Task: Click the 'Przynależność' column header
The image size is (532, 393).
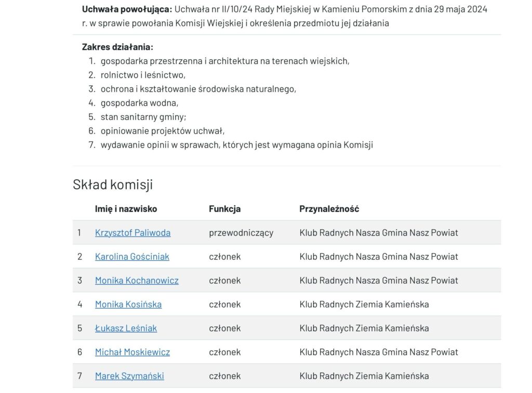Action: [329, 209]
